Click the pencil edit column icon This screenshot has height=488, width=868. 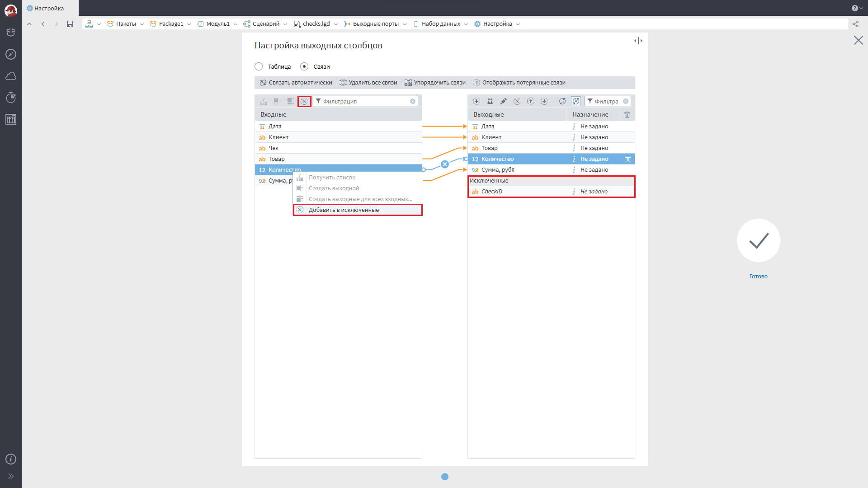504,101
